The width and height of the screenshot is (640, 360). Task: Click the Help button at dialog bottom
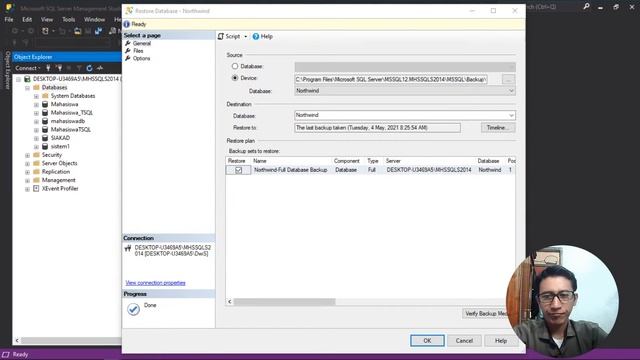pyautogui.click(x=500, y=340)
